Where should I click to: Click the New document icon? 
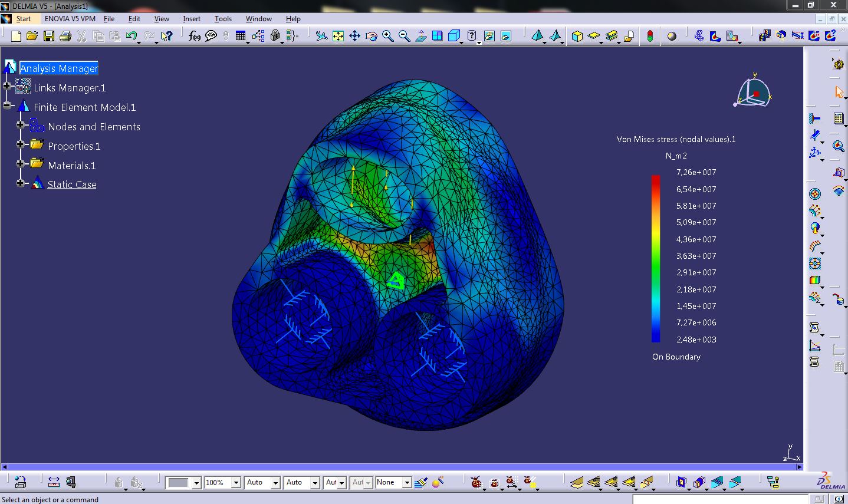[x=16, y=37]
